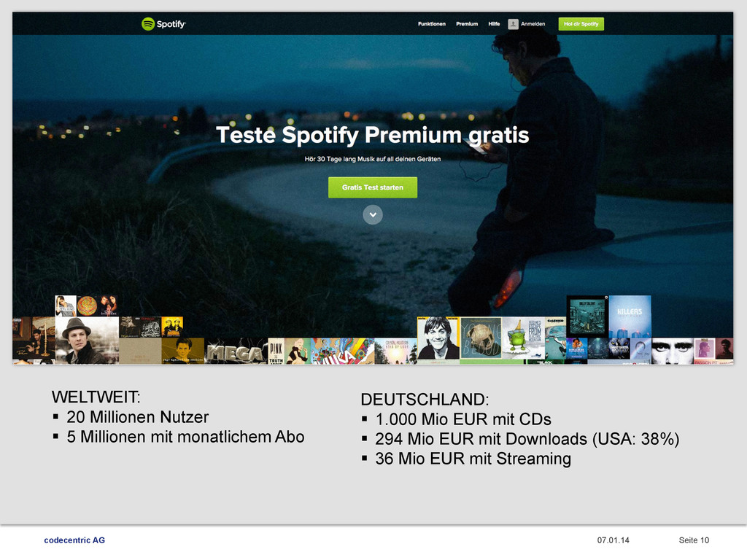Select the Killers album cover
This screenshot has height=560, width=747.
pyautogui.click(x=630, y=316)
